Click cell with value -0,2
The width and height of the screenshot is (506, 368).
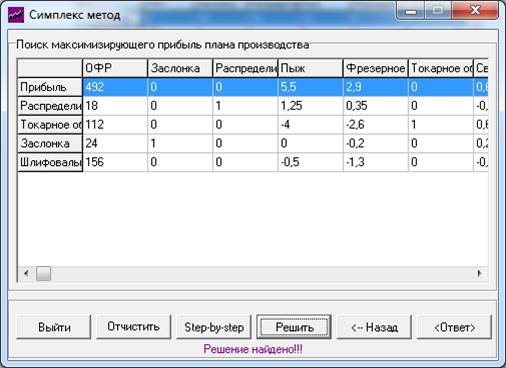[x=376, y=143]
